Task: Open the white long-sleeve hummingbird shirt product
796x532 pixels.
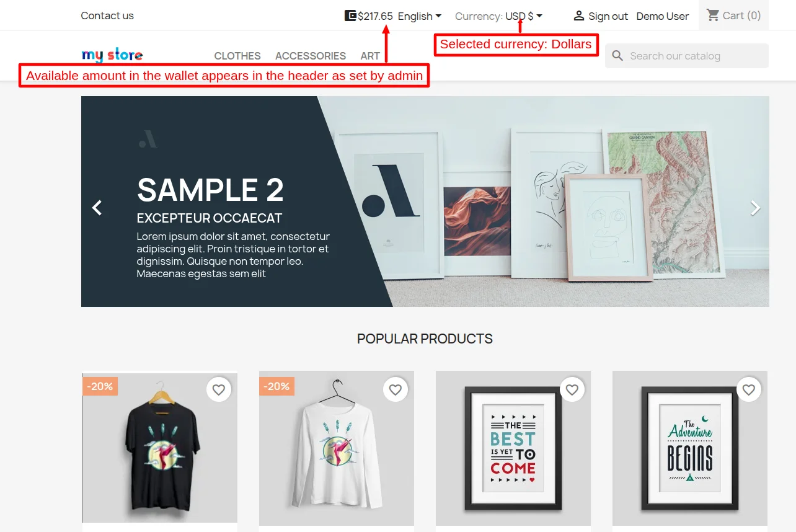Action: (337, 448)
